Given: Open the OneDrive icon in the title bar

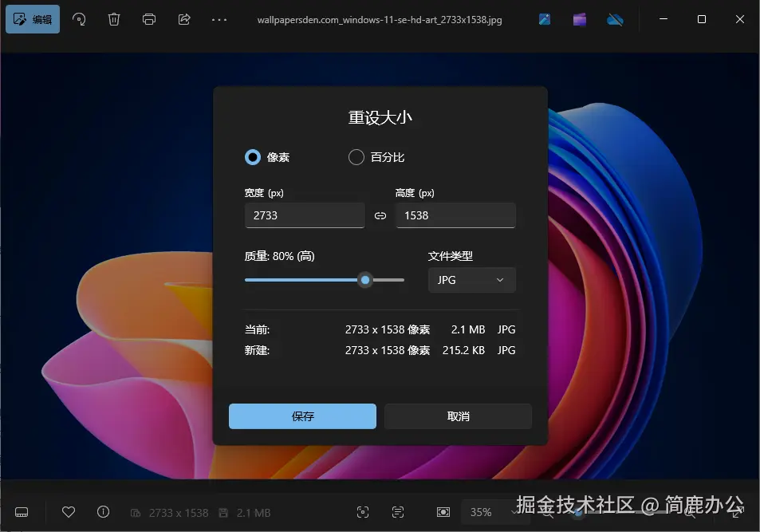Looking at the screenshot, I should (615, 19).
